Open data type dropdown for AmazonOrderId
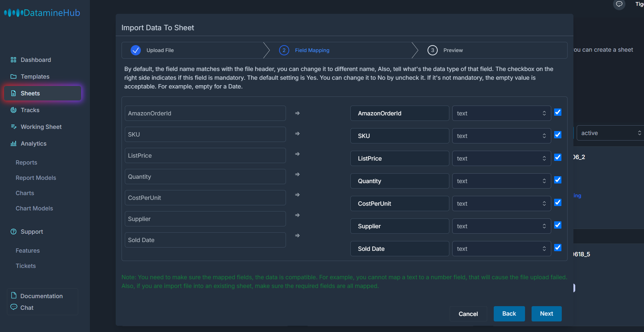Viewport: 644px width, 332px height. [x=501, y=113]
